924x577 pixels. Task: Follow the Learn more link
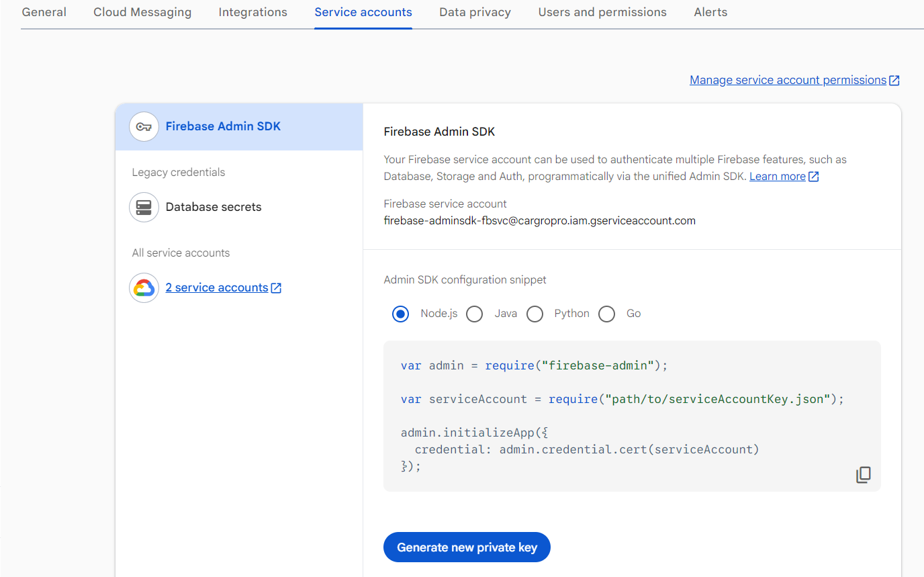point(778,177)
